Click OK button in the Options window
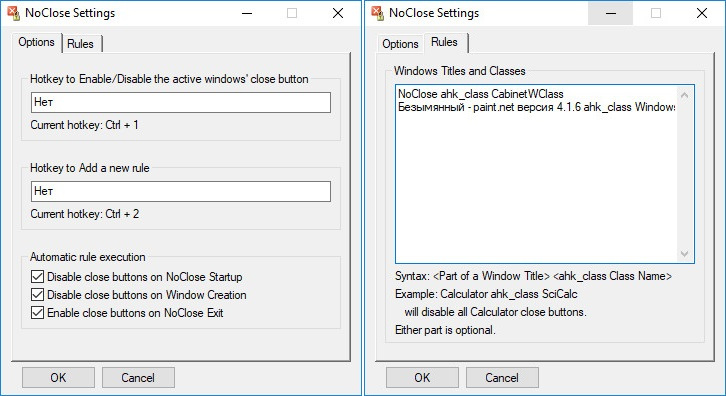This screenshot has height=396, width=726. (58, 377)
